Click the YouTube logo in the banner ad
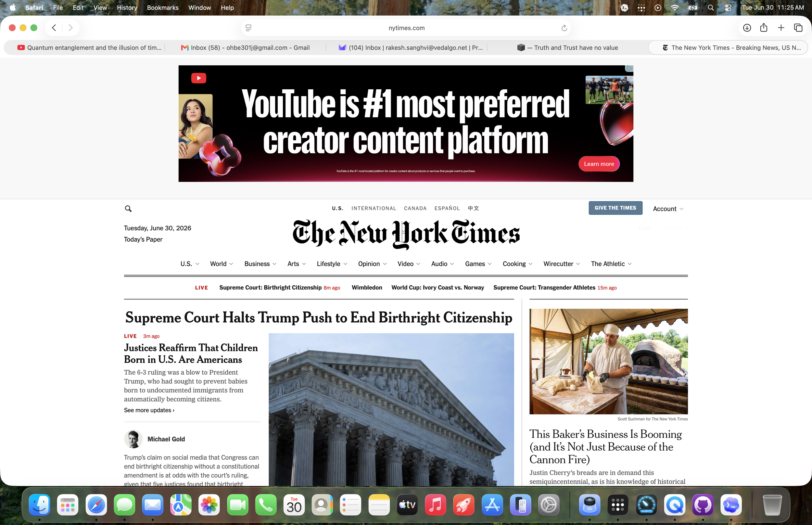 click(x=199, y=78)
